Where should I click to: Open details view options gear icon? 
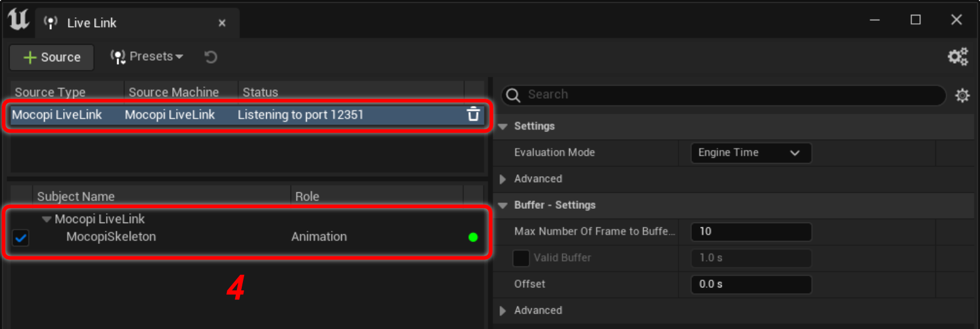click(x=962, y=95)
